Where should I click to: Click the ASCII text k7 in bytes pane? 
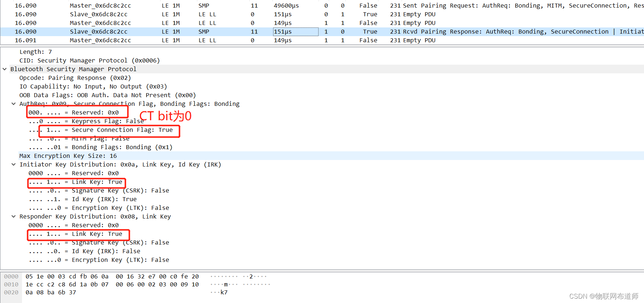(x=224, y=292)
